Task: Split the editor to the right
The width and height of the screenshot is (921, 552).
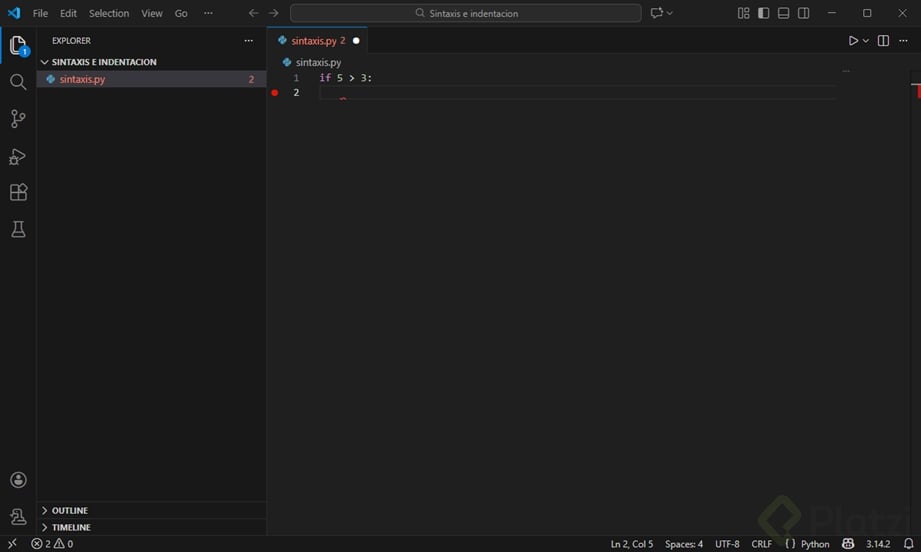Action: coord(883,41)
